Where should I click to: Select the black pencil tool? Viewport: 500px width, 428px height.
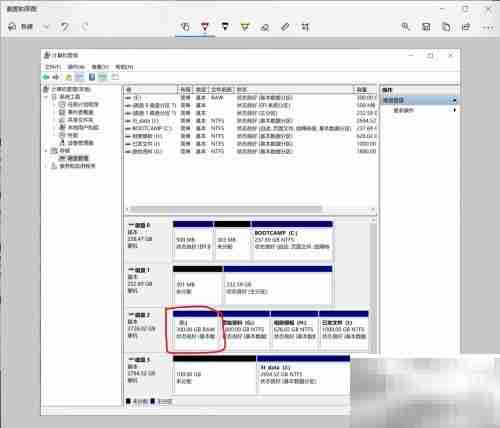[x=225, y=27]
